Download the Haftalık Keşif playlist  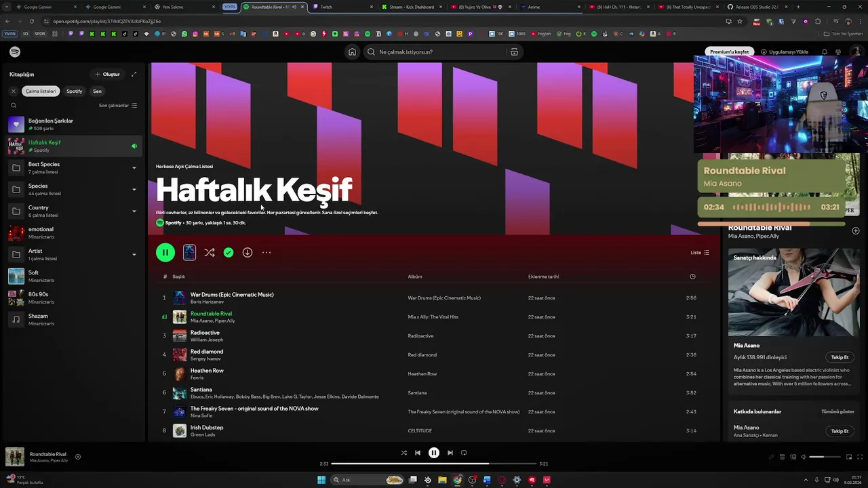(248, 252)
